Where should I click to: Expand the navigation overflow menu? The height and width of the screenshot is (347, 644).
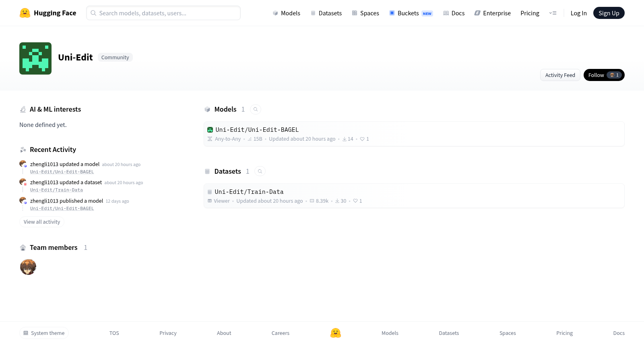[x=553, y=13]
